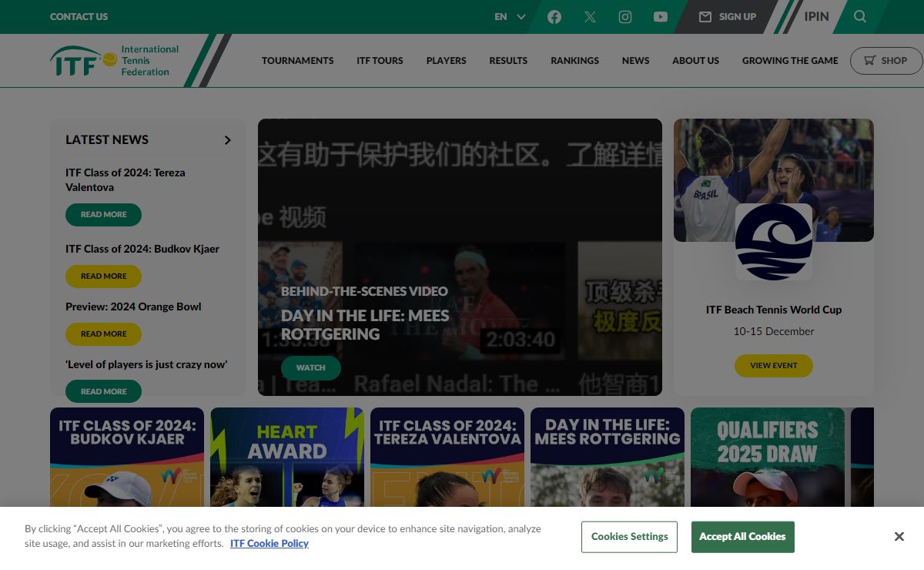Click Contact Us link

tap(79, 16)
